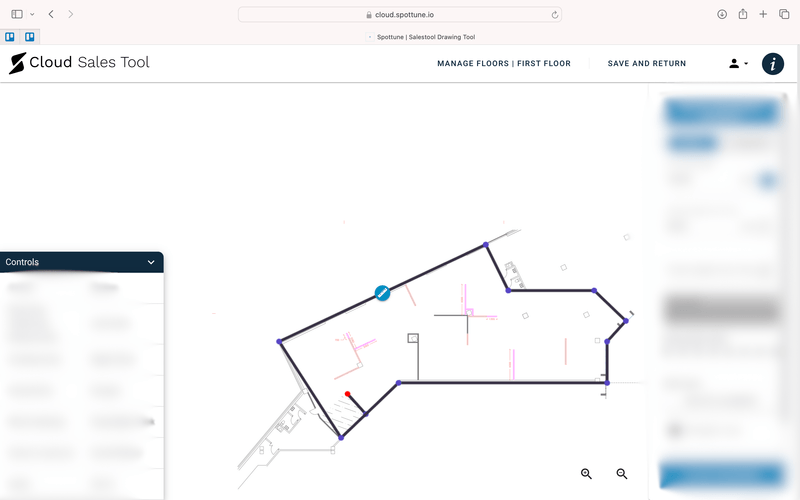Open the Safari downloads list
The image size is (800, 500).
(722, 14)
